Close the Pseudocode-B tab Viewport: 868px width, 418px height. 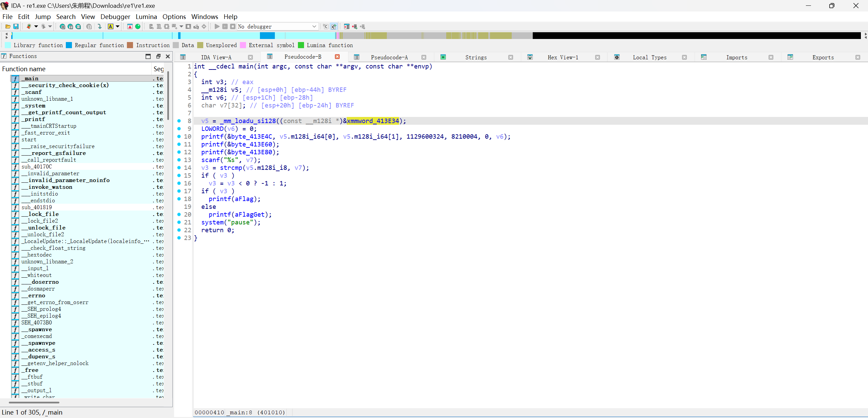click(x=337, y=57)
